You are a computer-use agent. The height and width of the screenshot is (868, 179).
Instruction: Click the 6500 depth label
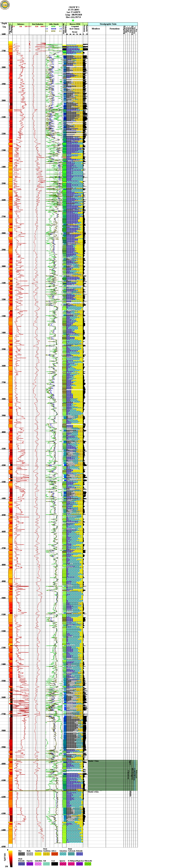3,846
